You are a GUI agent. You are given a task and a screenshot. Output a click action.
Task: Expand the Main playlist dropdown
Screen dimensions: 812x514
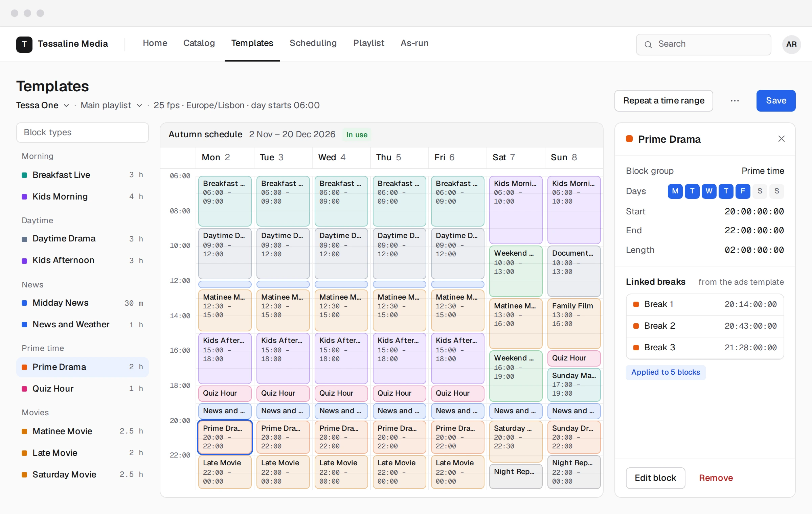click(x=111, y=105)
